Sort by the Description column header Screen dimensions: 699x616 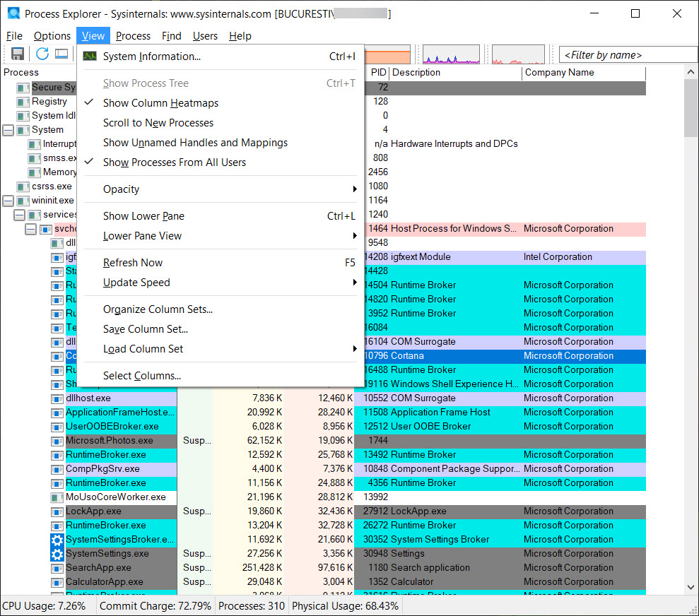click(456, 72)
